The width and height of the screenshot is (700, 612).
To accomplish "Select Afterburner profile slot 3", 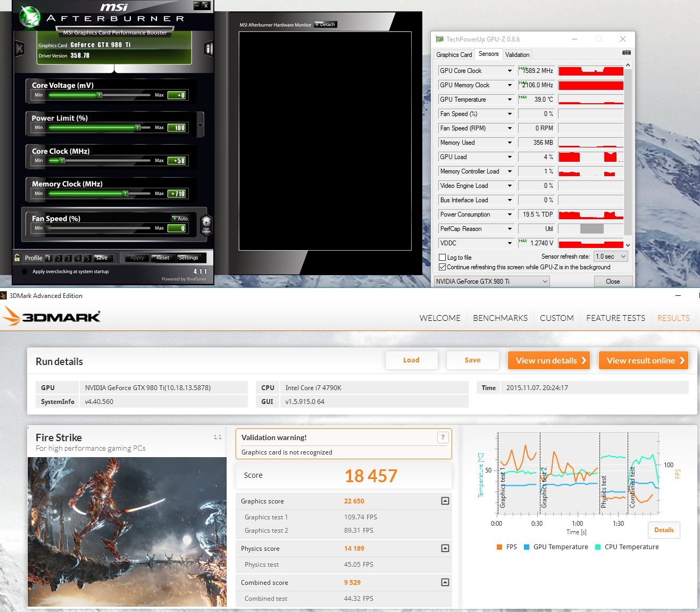I will [x=68, y=258].
